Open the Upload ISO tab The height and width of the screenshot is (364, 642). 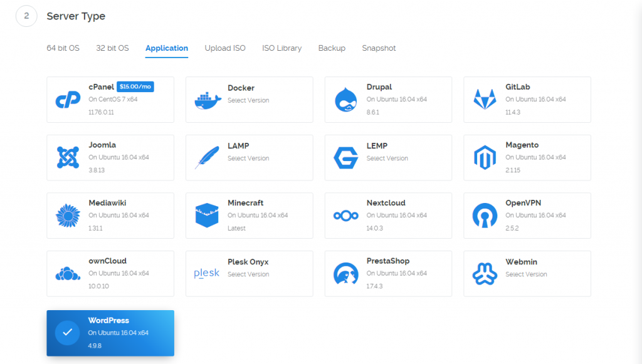tap(225, 48)
